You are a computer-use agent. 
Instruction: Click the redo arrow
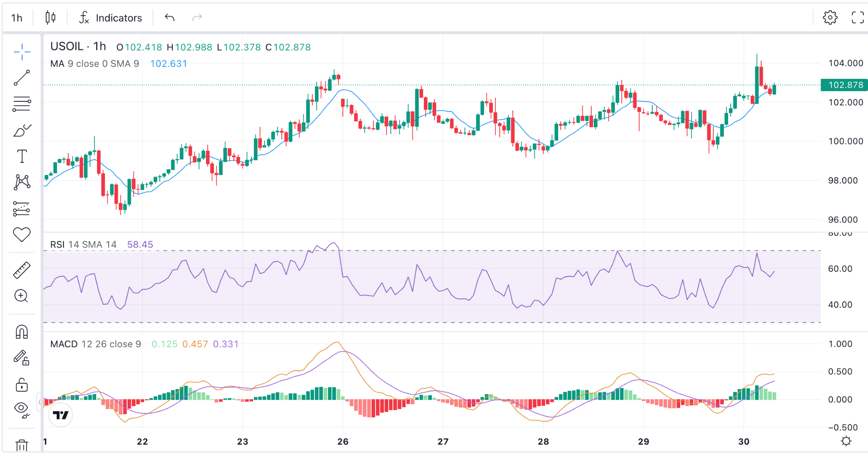197,17
